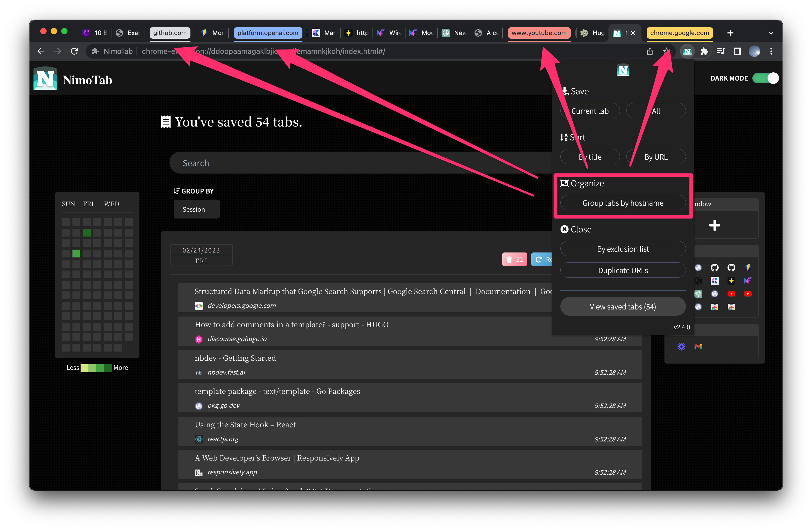Image resolution: width=812 pixels, height=529 pixels.
Task: Sort tabs By URL
Action: pos(656,157)
